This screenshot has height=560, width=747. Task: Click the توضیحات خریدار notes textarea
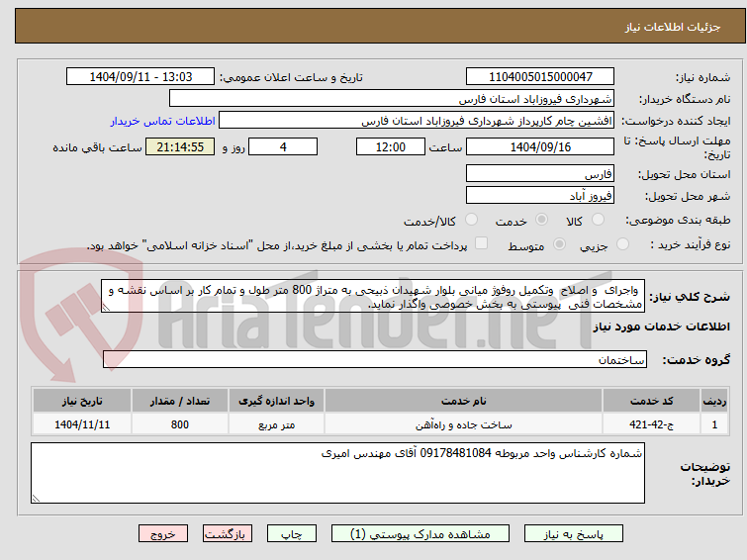pyautogui.click(x=337, y=473)
